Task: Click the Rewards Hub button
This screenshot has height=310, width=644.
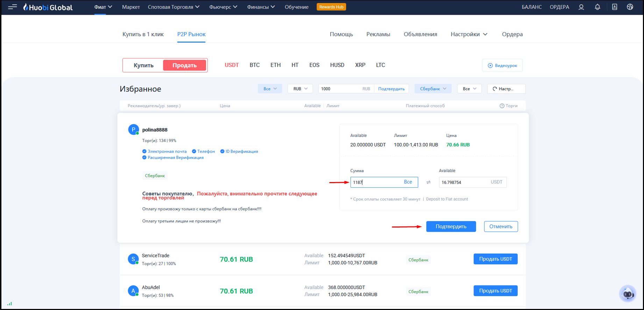Action: [x=331, y=7]
